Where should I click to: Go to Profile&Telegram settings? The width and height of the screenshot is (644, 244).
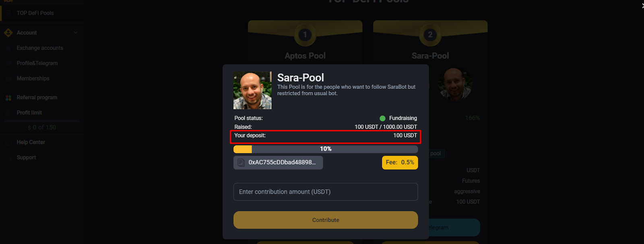[37, 63]
